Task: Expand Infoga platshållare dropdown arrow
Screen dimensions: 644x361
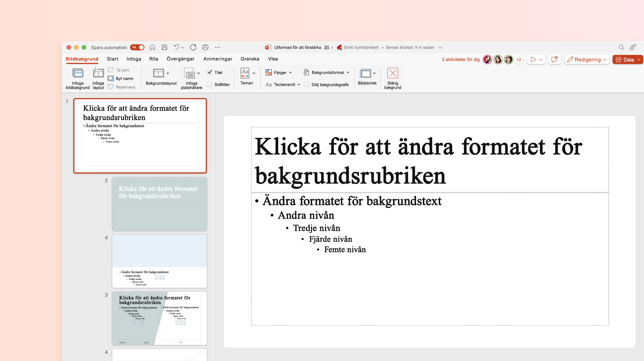Action: click(x=199, y=73)
